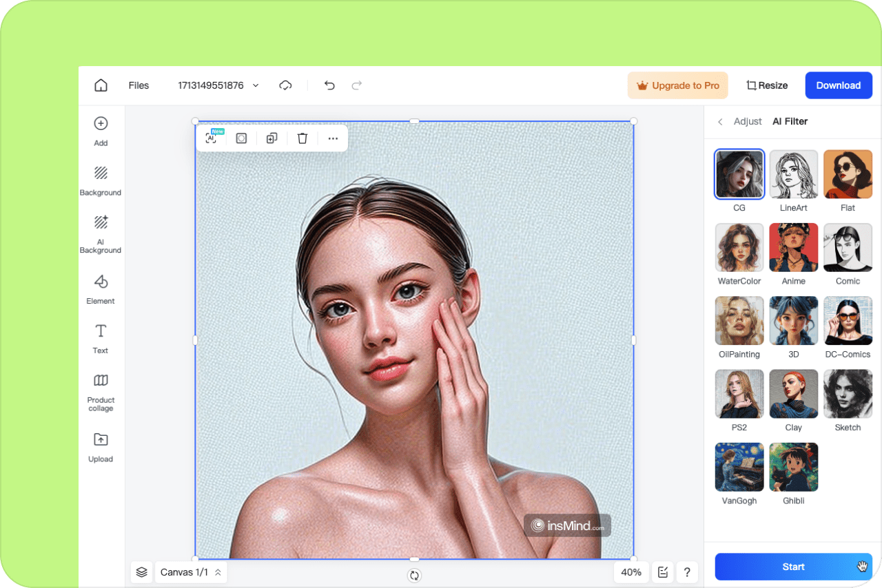Image resolution: width=882 pixels, height=588 pixels.
Task: Undo the last action
Action: coord(329,85)
